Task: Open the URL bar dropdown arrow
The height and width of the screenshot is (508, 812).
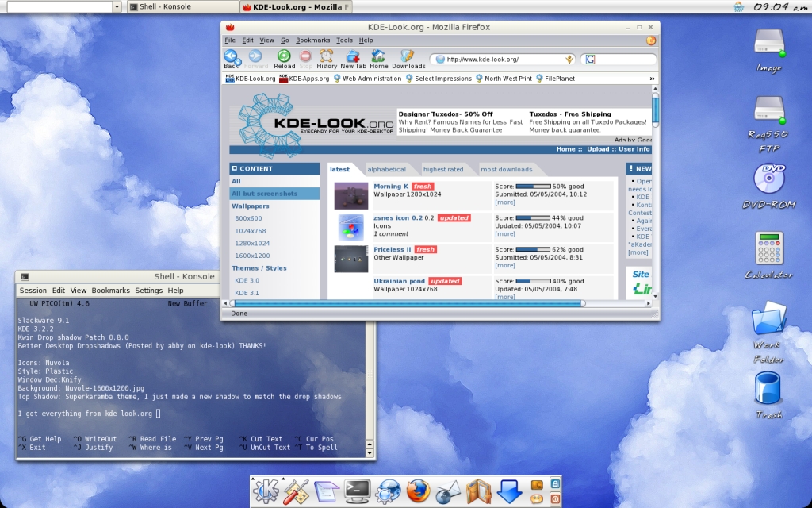Action: point(569,59)
